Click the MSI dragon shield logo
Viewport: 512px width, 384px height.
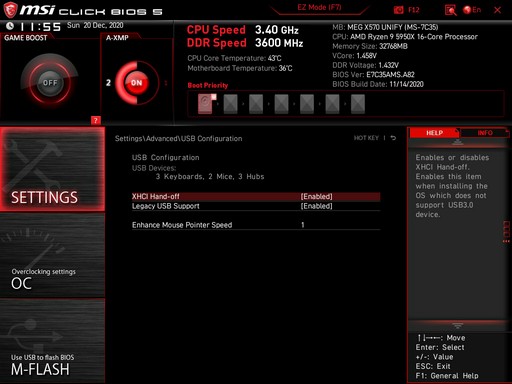[10, 10]
